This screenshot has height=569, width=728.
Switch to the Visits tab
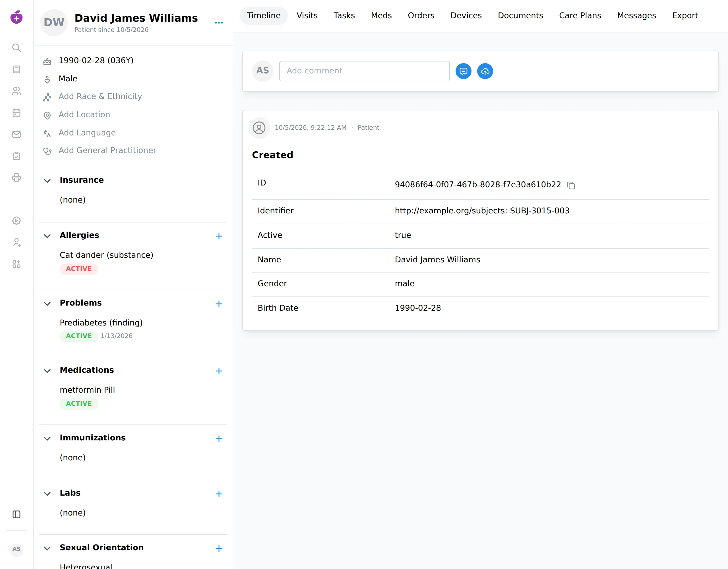307,16
